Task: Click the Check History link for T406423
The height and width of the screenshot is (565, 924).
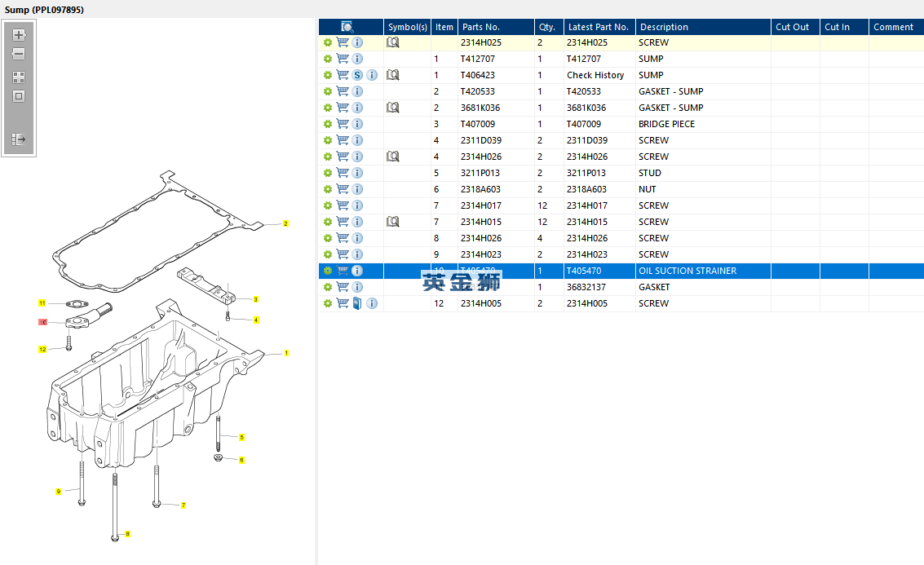Action: click(x=595, y=75)
